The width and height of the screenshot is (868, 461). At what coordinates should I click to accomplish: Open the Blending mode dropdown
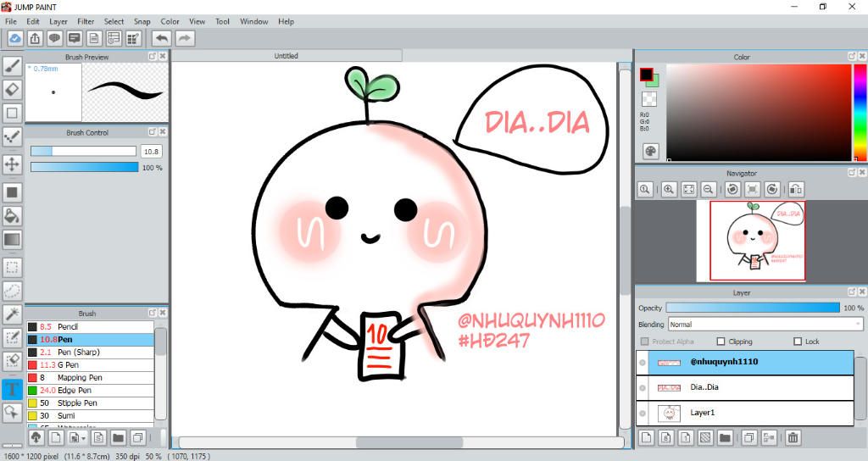click(765, 325)
